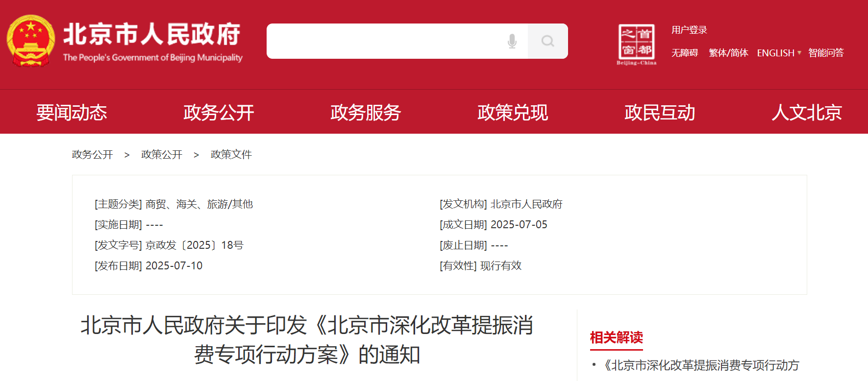This screenshot has height=381, width=868.
Task: Click the national emblem logo
Action: pyautogui.click(x=30, y=41)
